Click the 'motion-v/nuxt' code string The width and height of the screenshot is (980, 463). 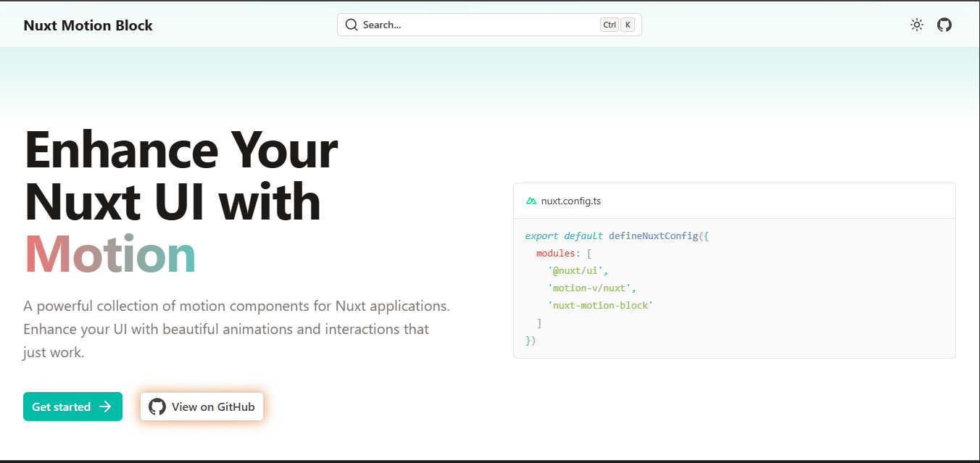(x=592, y=288)
